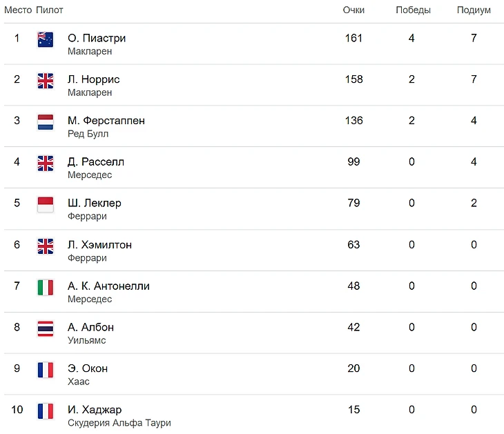Click the British flag beside Л. Норрис
504x434 pixels.
[x=46, y=81]
